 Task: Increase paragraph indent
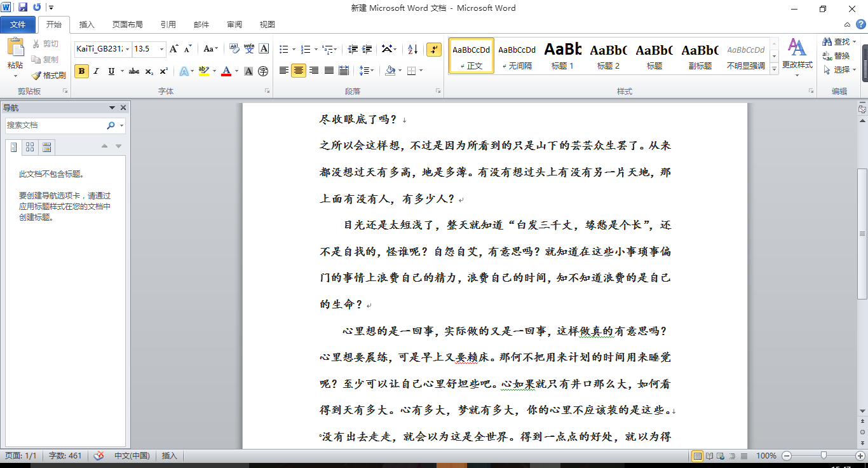point(367,49)
